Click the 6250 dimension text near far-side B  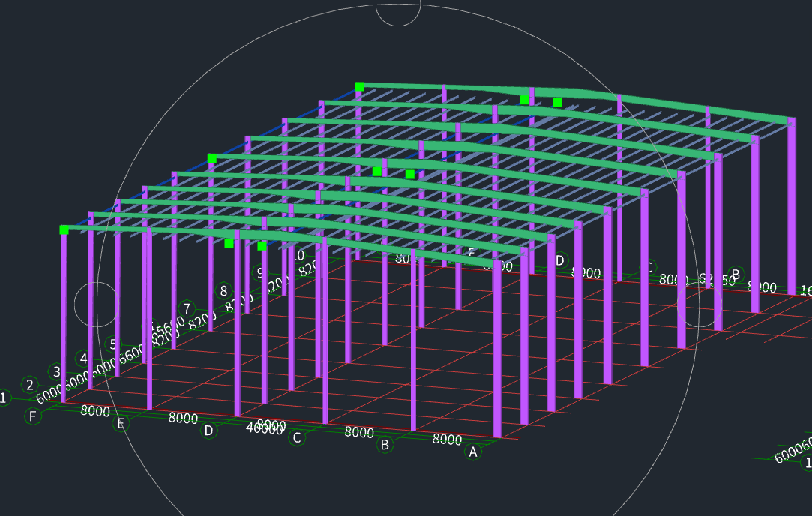(718, 280)
